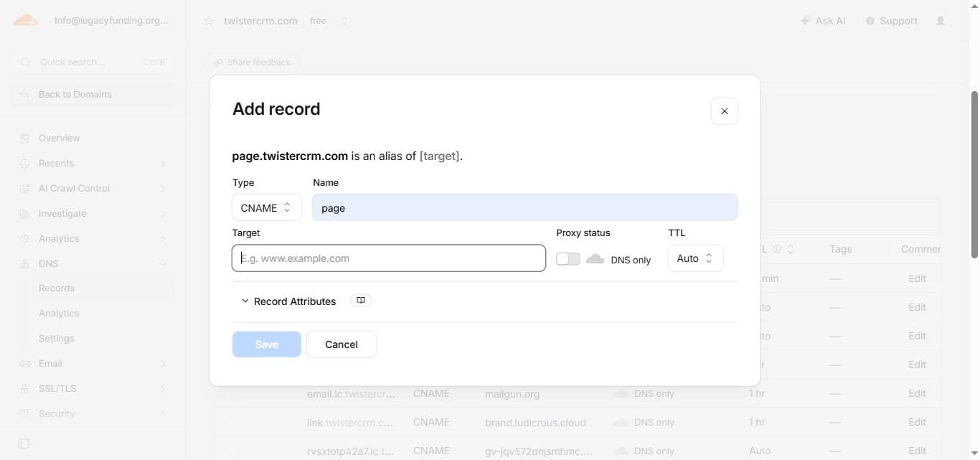The height and width of the screenshot is (460, 980).
Task: Go Back to Domains
Action: click(x=93, y=94)
